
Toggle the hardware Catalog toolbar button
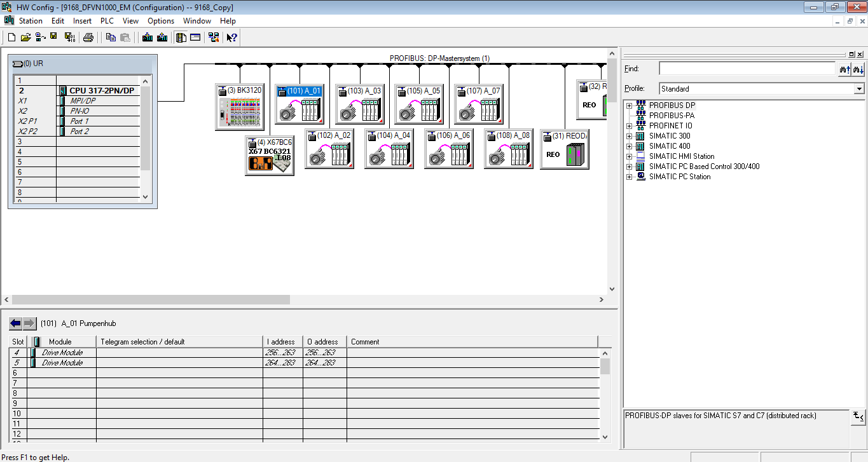pos(181,37)
